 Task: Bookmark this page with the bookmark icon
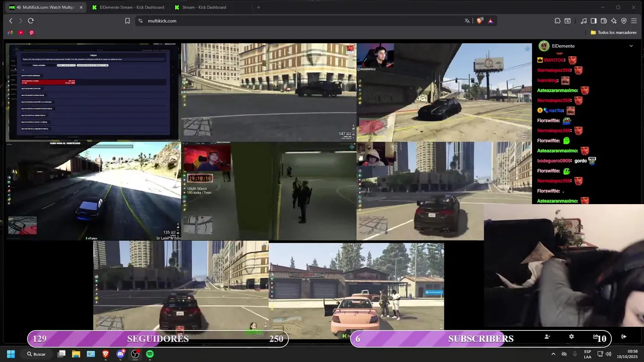tap(127, 21)
